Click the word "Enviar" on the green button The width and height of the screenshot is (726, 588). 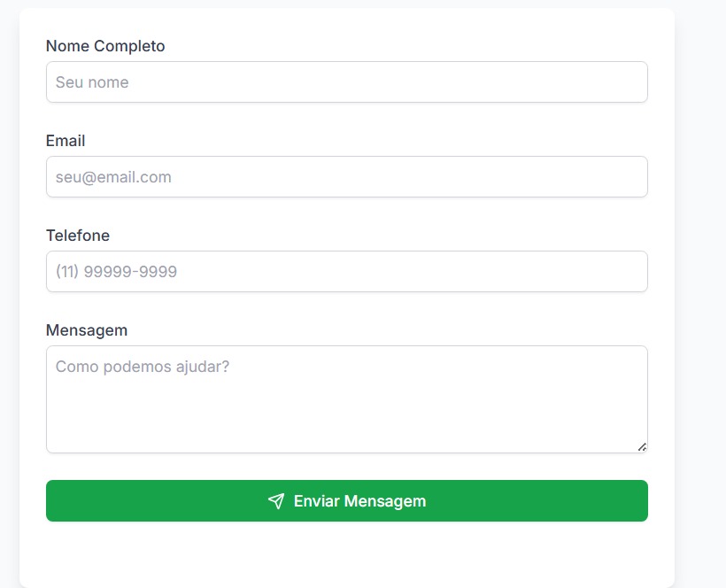pyautogui.click(x=316, y=501)
